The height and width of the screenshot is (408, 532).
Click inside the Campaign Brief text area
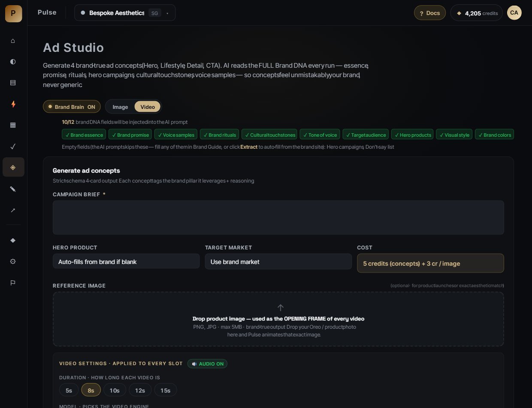tap(278, 217)
